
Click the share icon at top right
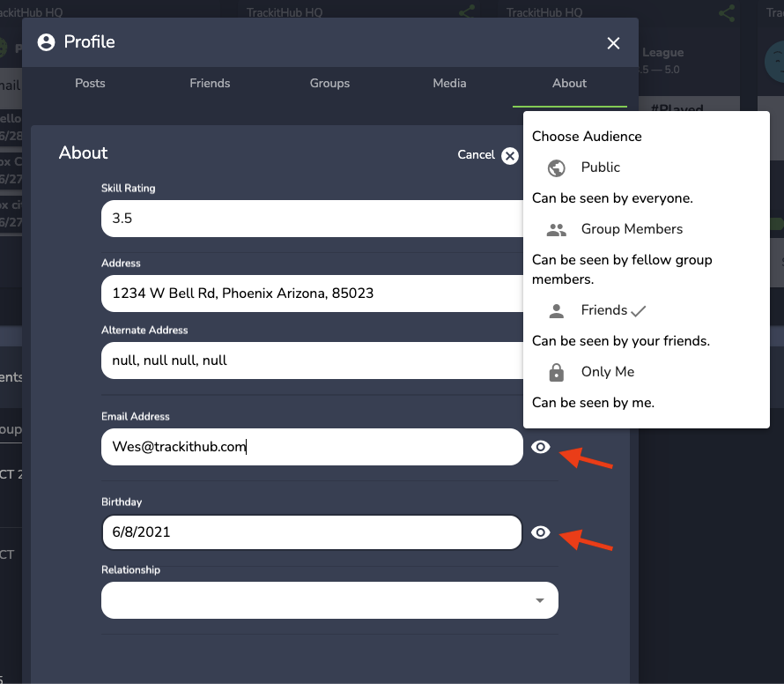[727, 13]
